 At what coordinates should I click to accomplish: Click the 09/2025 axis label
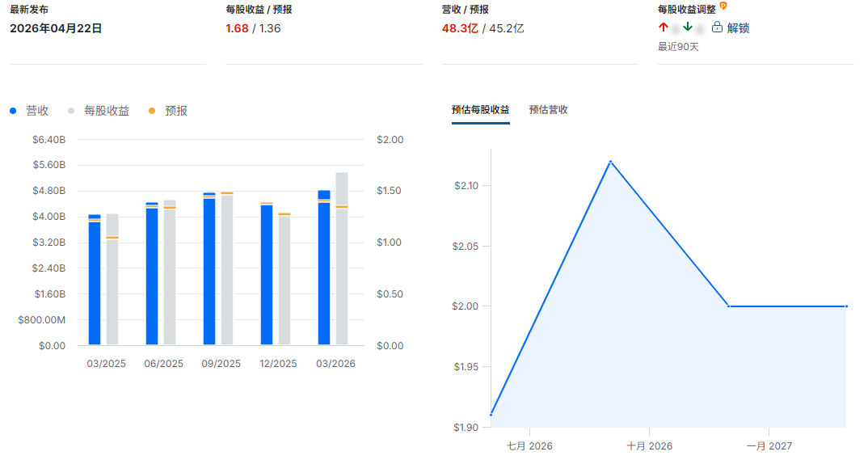221,364
